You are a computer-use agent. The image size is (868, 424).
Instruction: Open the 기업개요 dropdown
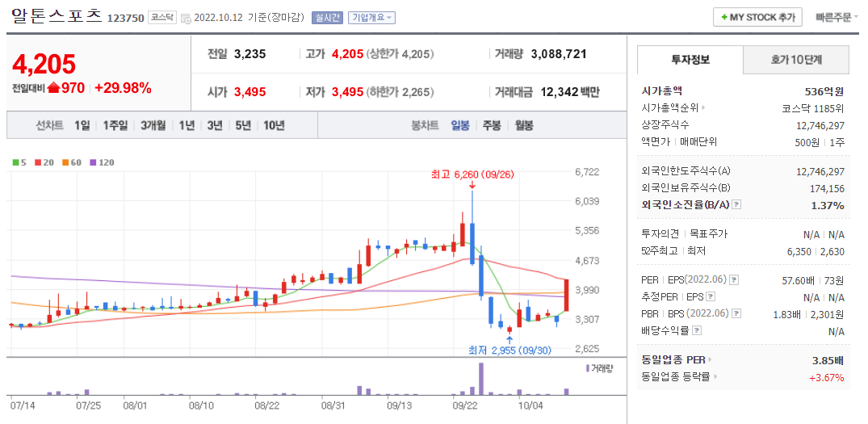tap(371, 18)
